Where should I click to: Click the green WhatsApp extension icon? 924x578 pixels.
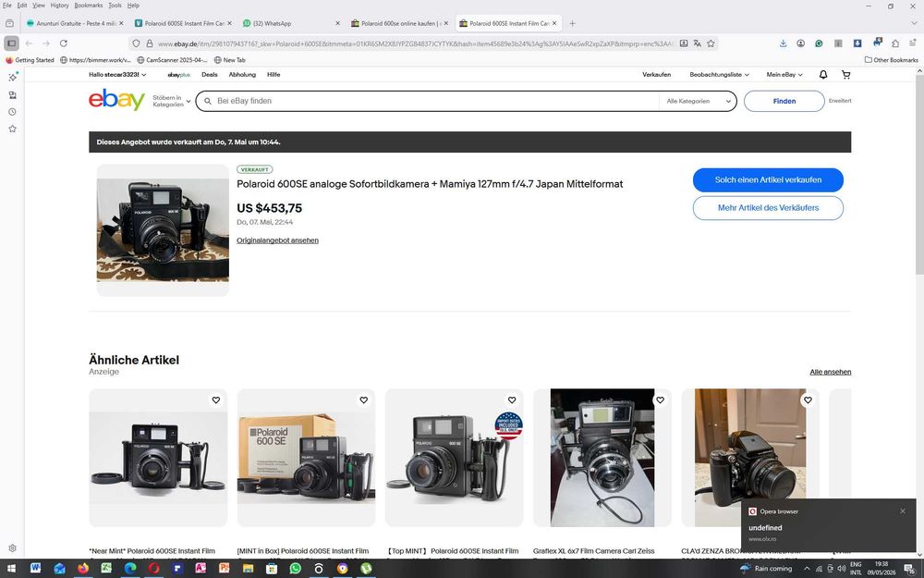(819, 43)
